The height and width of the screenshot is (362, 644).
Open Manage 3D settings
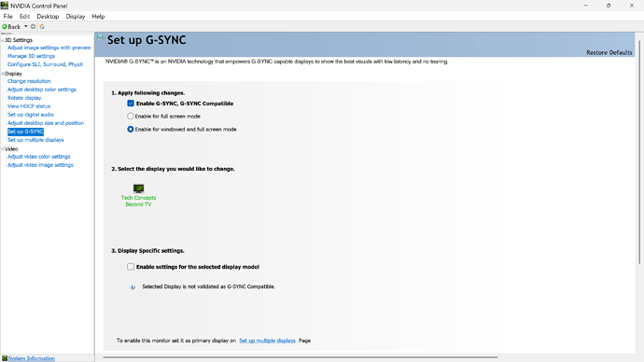click(x=31, y=56)
